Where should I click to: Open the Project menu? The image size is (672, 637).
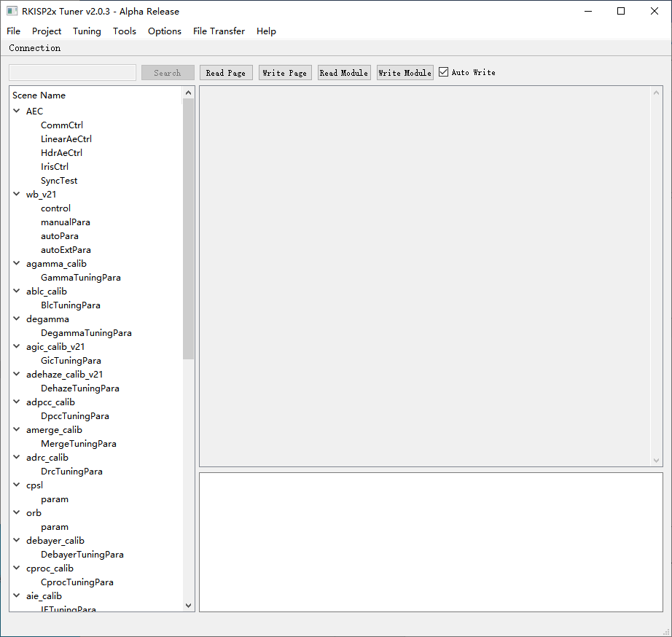pos(47,31)
